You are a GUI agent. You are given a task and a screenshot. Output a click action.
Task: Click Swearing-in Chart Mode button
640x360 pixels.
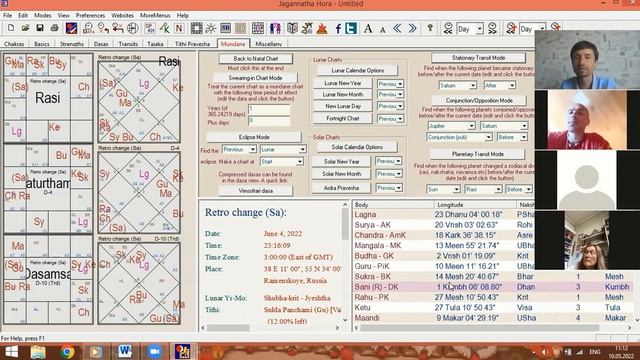pyautogui.click(x=255, y=78)
